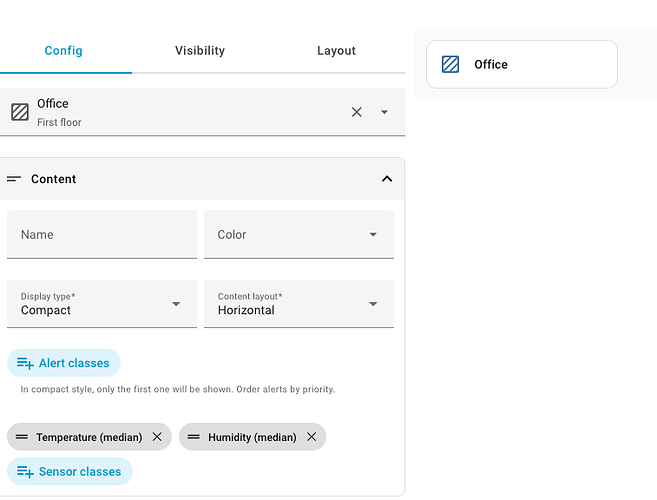Image resolution: width=657 pixels, height=500 pixels.
Task: Open the Content layout dropdown
Action: [298, 304]
